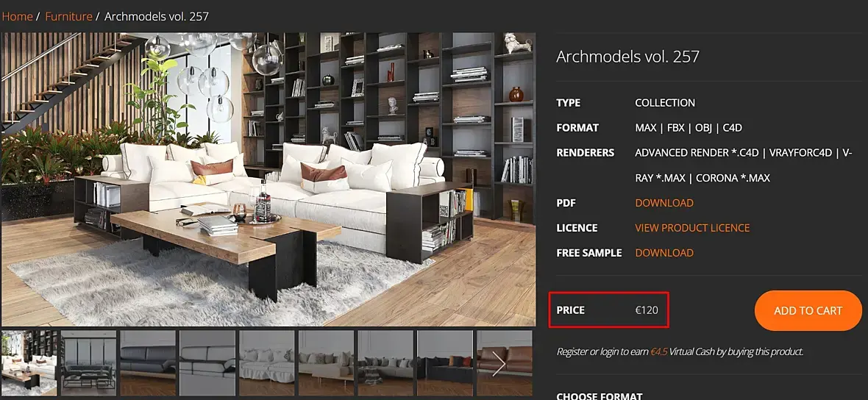This screenshot has height=400, width=868.
Task: Download the free sample
Action: point(664,253)
